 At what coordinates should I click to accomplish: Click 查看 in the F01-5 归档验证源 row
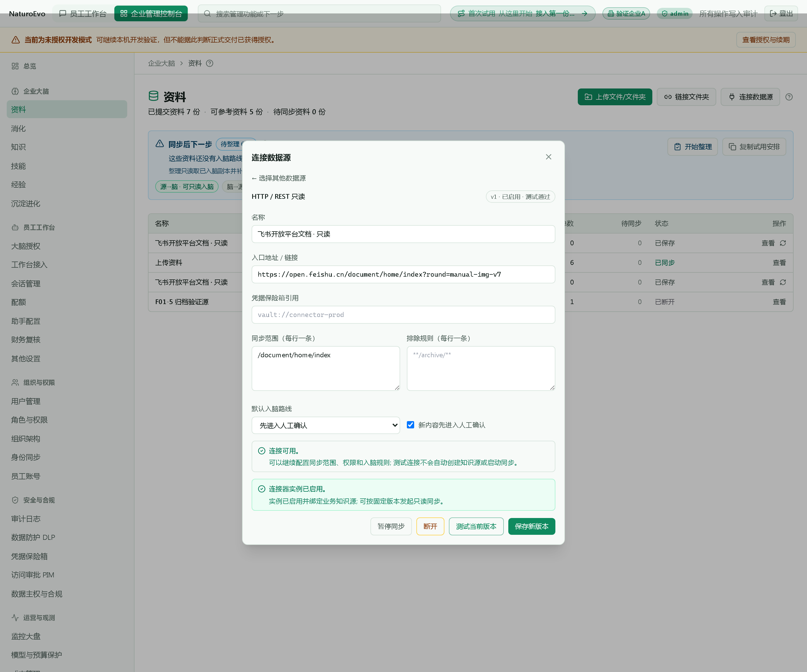pyautogui.click(x=779, y=302)
